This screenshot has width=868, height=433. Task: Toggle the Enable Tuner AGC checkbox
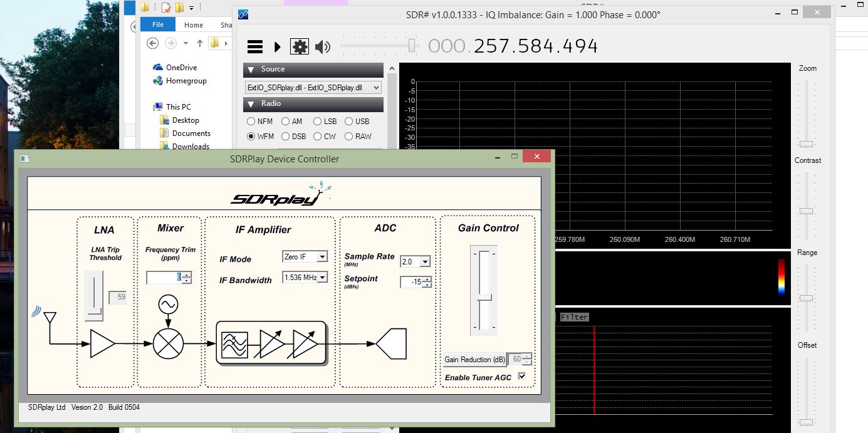click(522, 377)
